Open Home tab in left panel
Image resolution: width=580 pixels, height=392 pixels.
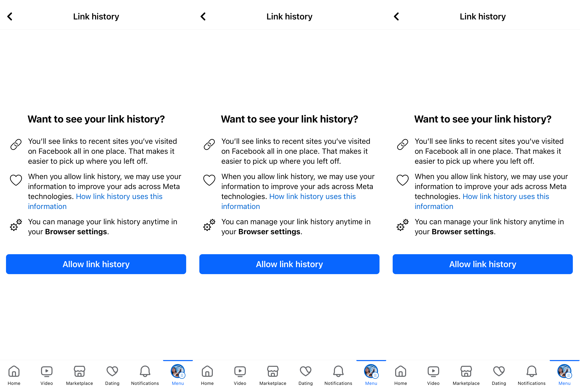14,375
